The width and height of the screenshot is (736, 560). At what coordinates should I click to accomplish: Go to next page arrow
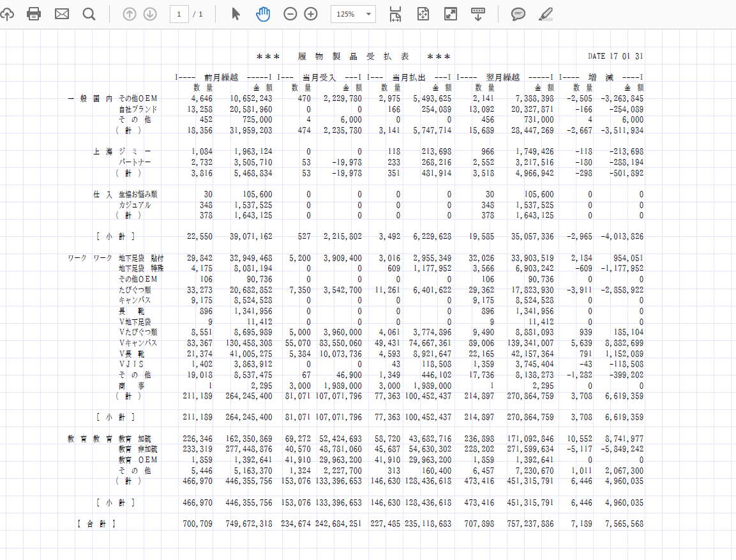pyautogui.click(x=150, y=14)
